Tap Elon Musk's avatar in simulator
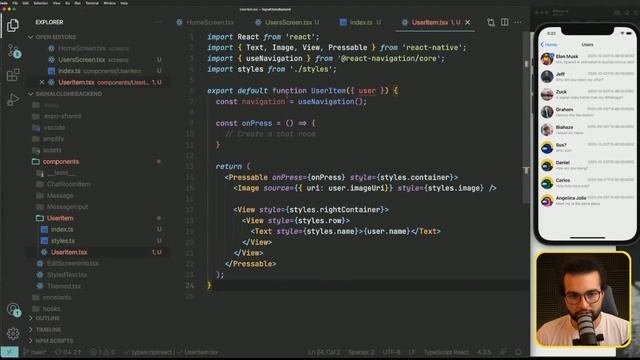 pos(547,59)
